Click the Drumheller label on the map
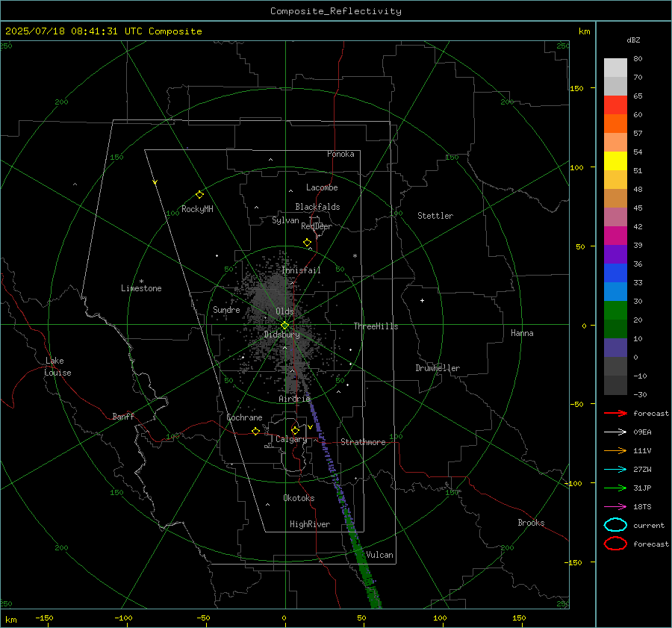Screen dimensions: 672x628 (x=438, y=368)
